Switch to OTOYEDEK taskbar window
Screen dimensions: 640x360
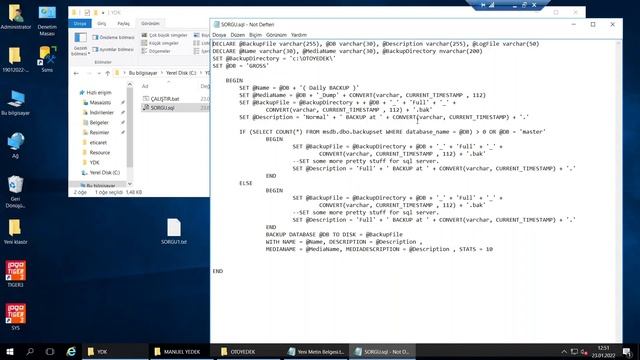248,351
